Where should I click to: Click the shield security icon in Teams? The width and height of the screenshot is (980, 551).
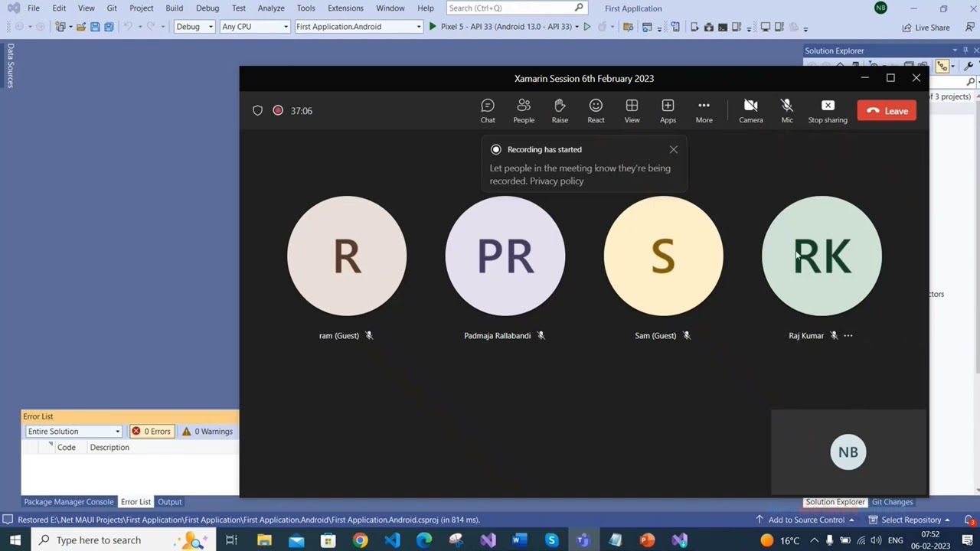pos(257,111)
